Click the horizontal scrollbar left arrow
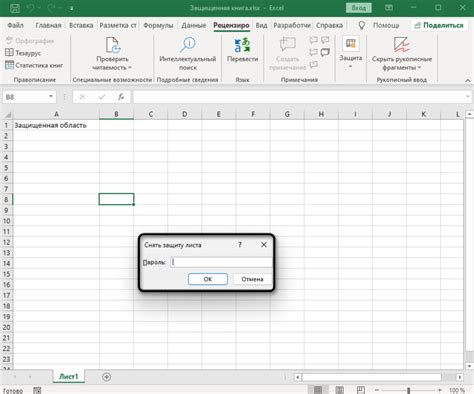474x394 pixels. [297, 377]
